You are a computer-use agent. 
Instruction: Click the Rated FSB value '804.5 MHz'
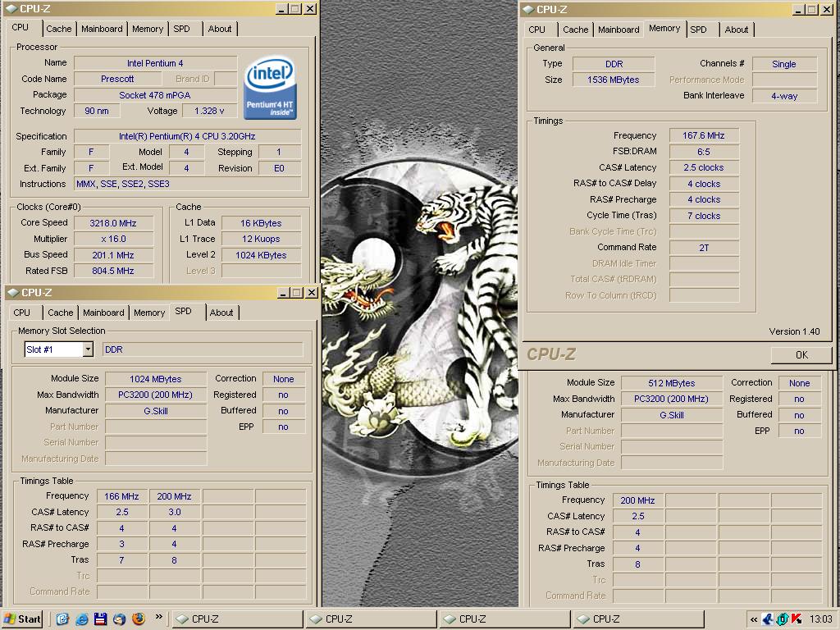pos(113,271)
